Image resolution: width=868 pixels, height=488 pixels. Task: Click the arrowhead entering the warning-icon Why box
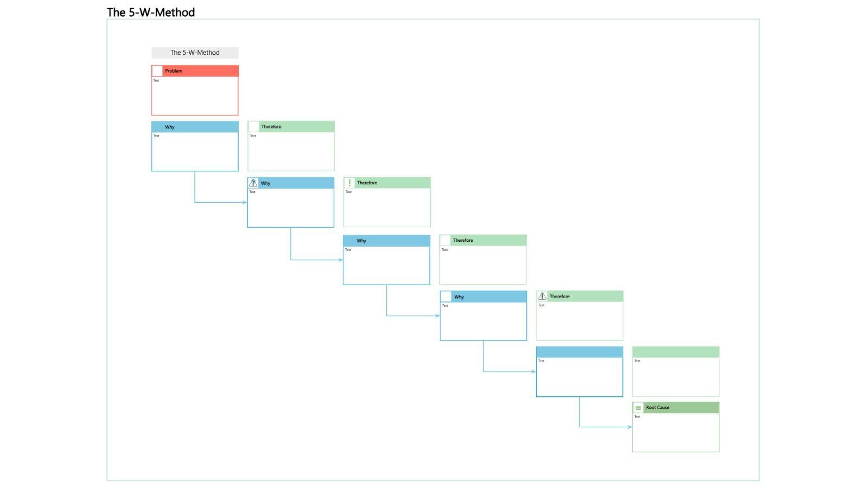coord(245,202)
